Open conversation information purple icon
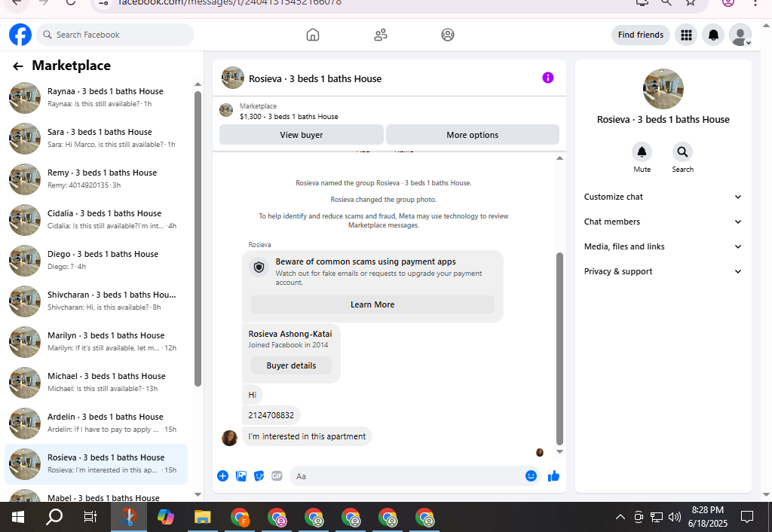This screenshot has width=772, height=532. point(548,78)
